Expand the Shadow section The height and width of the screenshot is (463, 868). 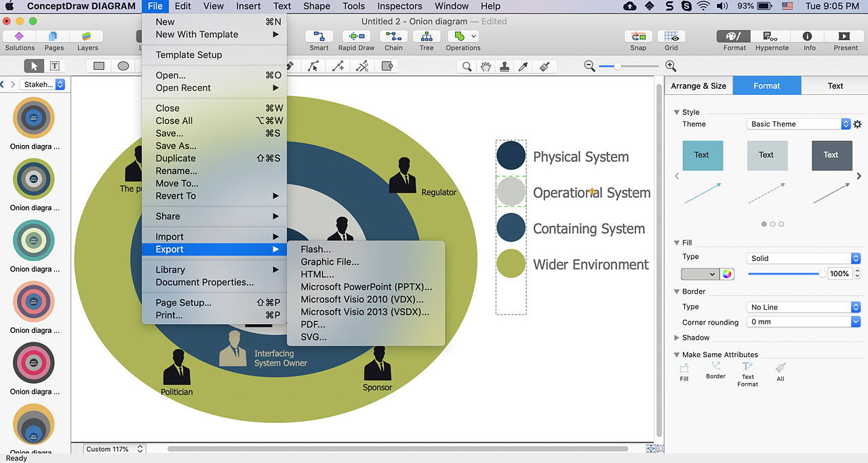tap(677, 338)
